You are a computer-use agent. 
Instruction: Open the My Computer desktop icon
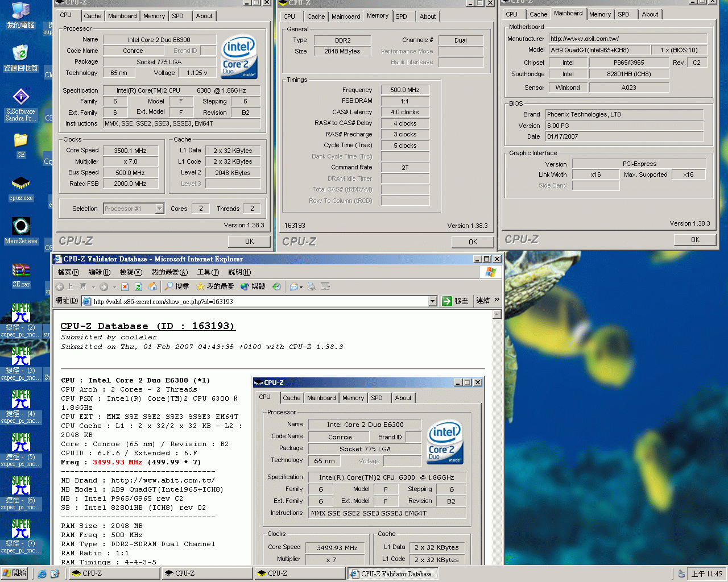21,15
